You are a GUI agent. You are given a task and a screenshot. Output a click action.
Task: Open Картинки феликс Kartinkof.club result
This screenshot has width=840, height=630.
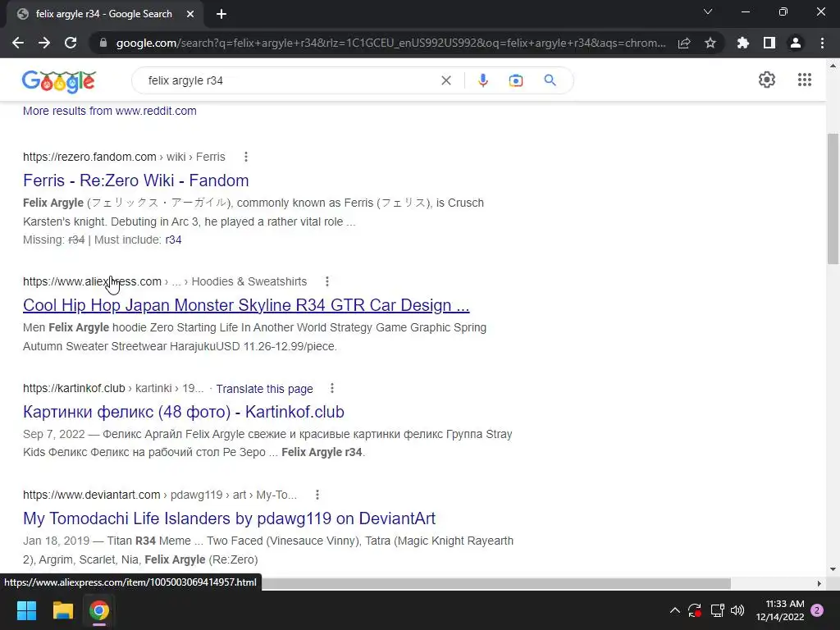[184, 412]
